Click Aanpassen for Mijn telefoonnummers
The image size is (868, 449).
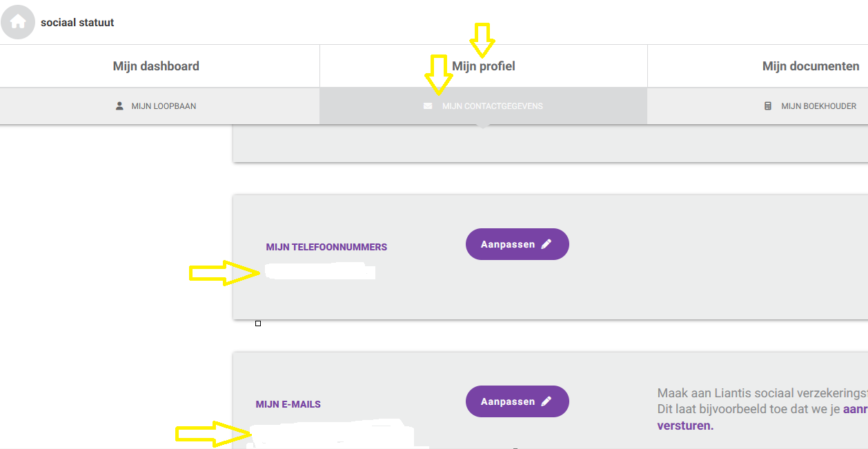[517, 244]
